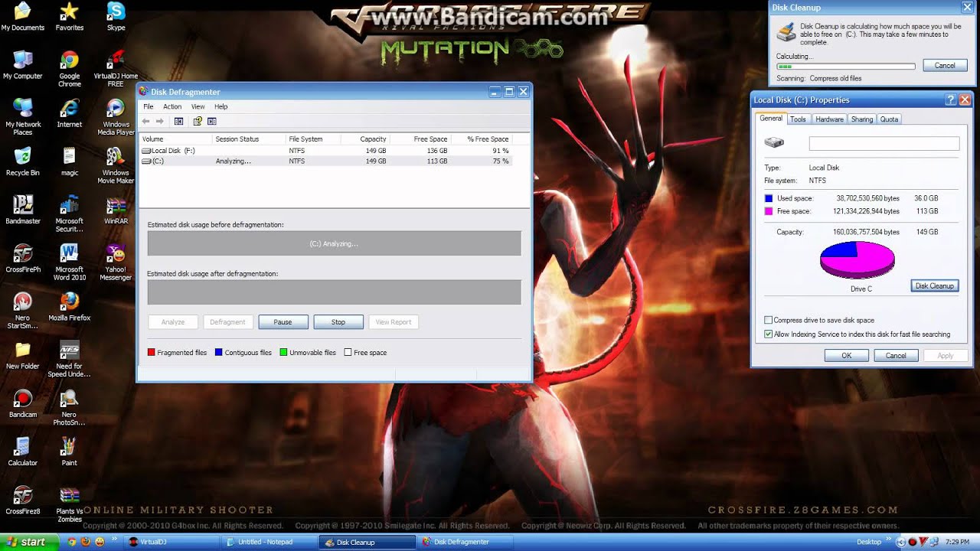Select Mozilla Firefox desktop icon
The image size is (980, 551).
point(70,307)
